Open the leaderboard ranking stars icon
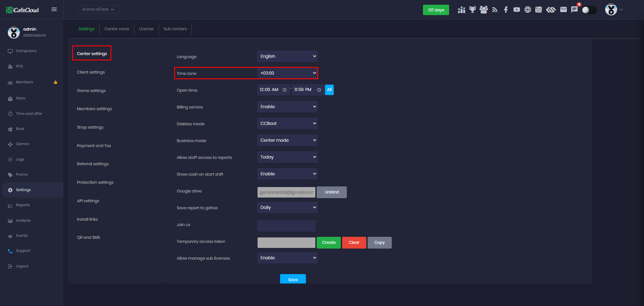This screenshot has height=306, width=644. click(462, 10)
